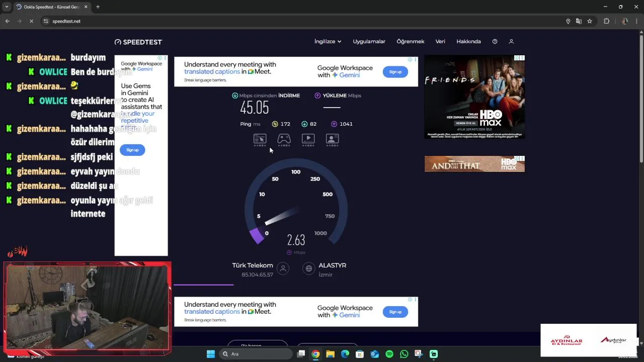The image size is (644, 362).
Task: Open Snipping Tool from the taskbar
Action: 419,354
